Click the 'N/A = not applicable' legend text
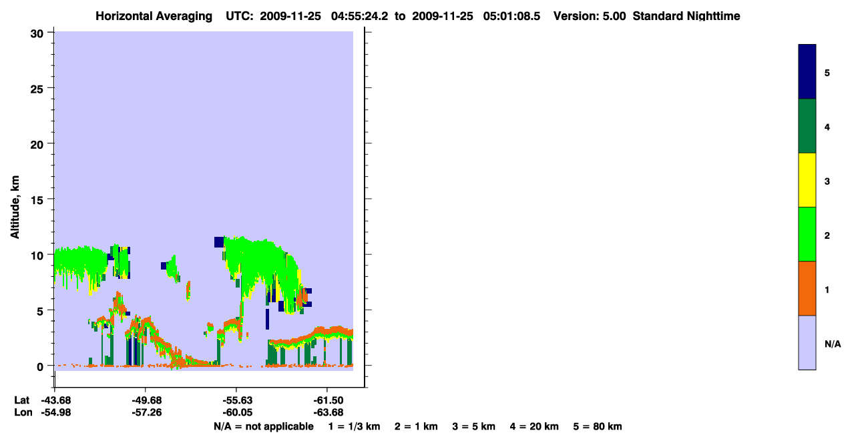The height and width of the screenshot is (445, 868). pos(263,426)
